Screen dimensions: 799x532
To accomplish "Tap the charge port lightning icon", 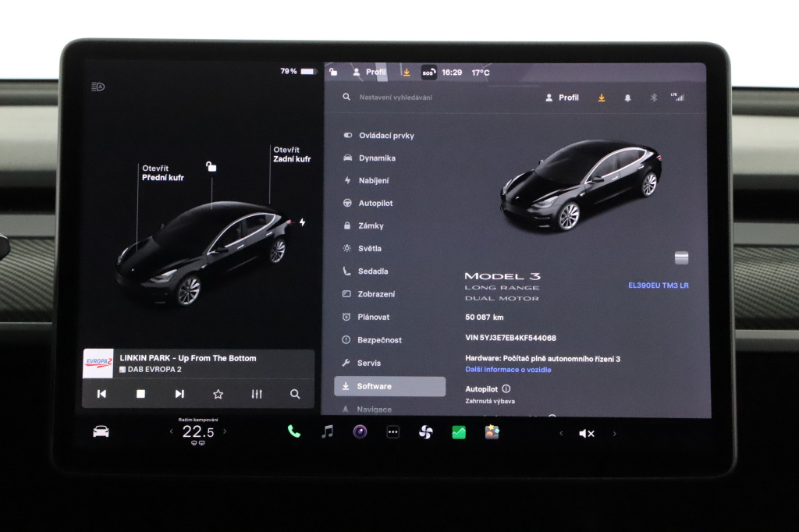I will coord(302,222).
